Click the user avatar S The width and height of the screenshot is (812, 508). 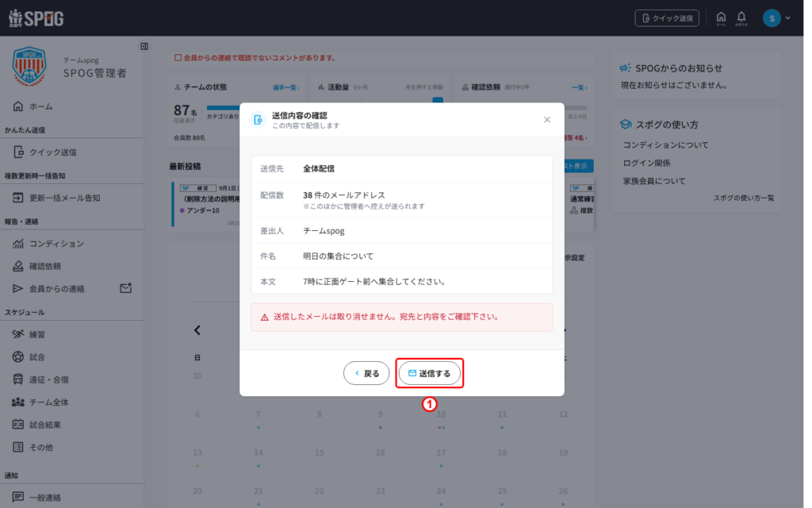772,18
